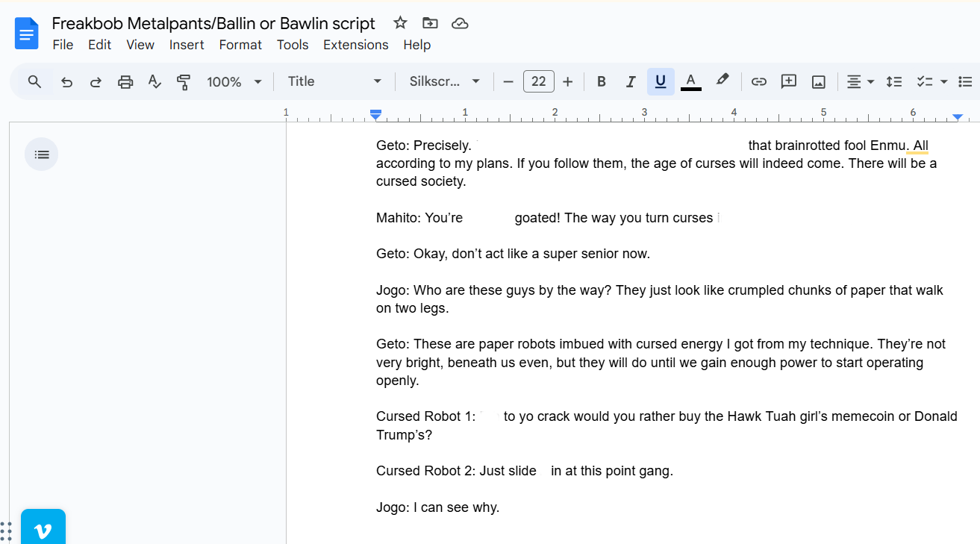Click the underlined word "All"
The image size is (980, 544).
pos(921,146)
